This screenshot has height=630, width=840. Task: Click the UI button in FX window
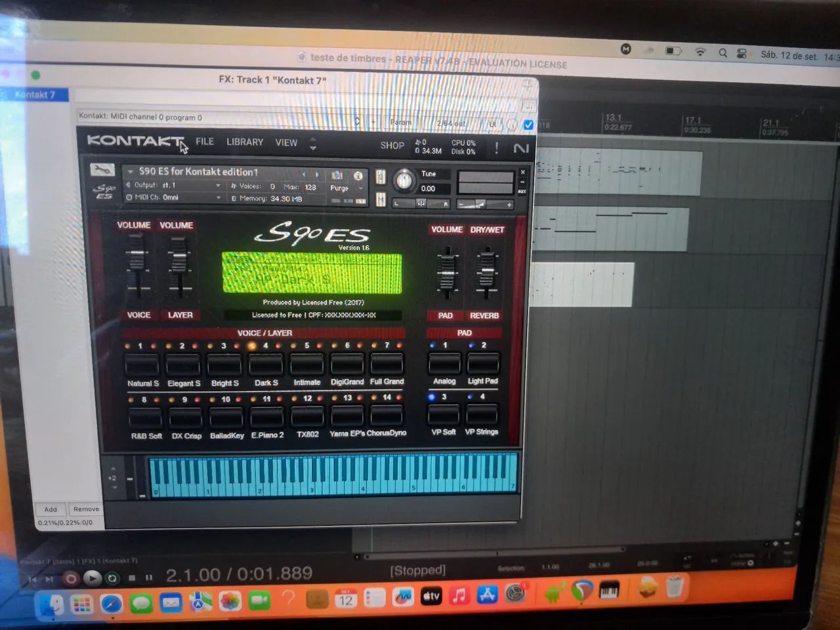click(492, 124)
